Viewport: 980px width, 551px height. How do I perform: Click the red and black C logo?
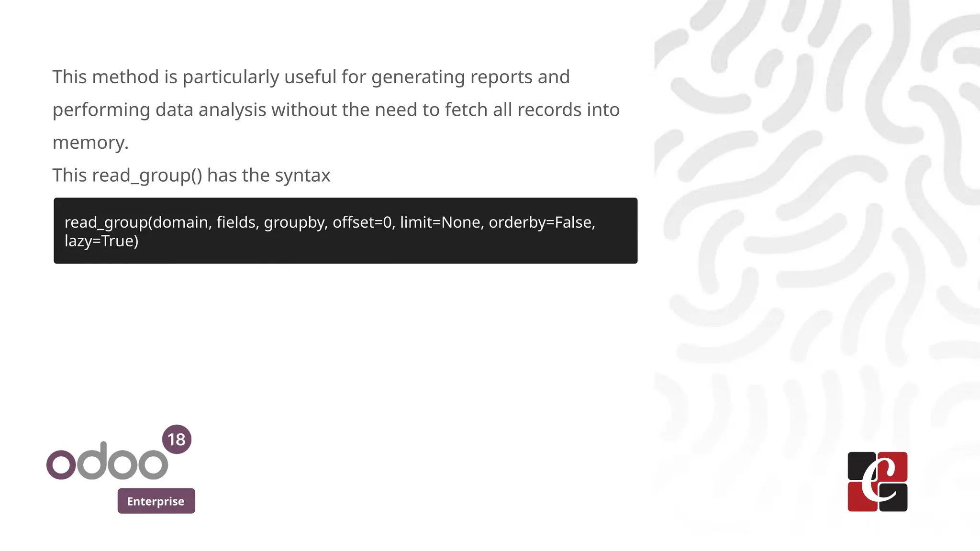[x=877, y=482]
